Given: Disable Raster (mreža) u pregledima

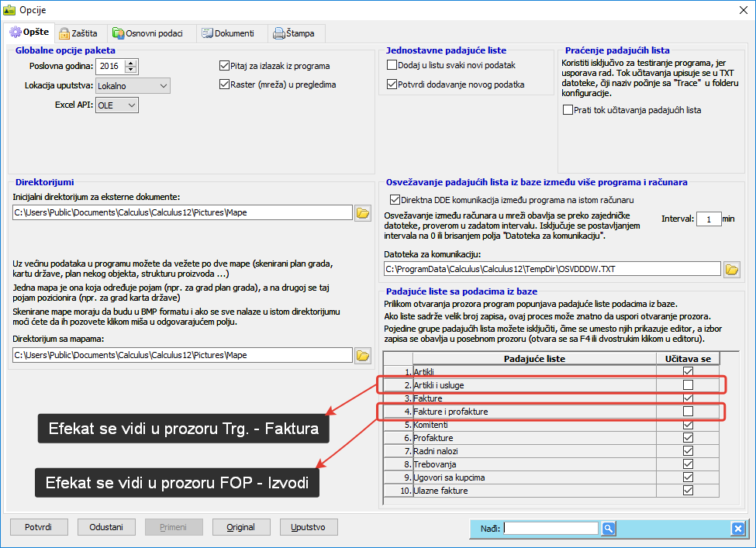Looking at the screenshot, I should [225, 84].
